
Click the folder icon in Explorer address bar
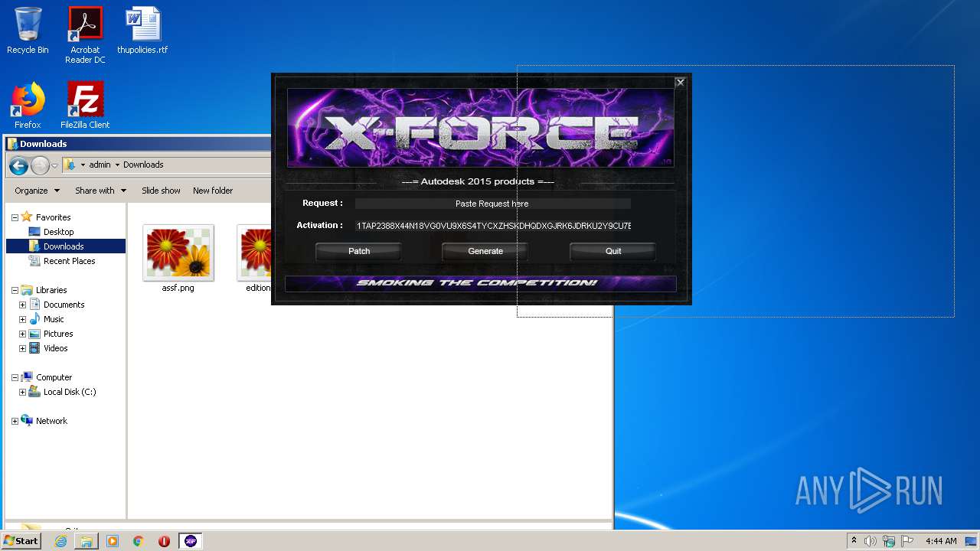click(x=70, y=165)
